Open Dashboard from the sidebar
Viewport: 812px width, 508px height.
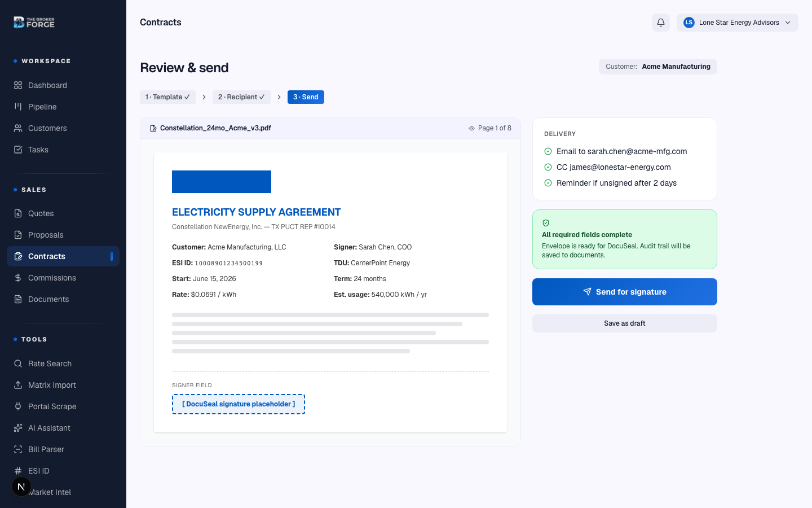click(63, 85)
